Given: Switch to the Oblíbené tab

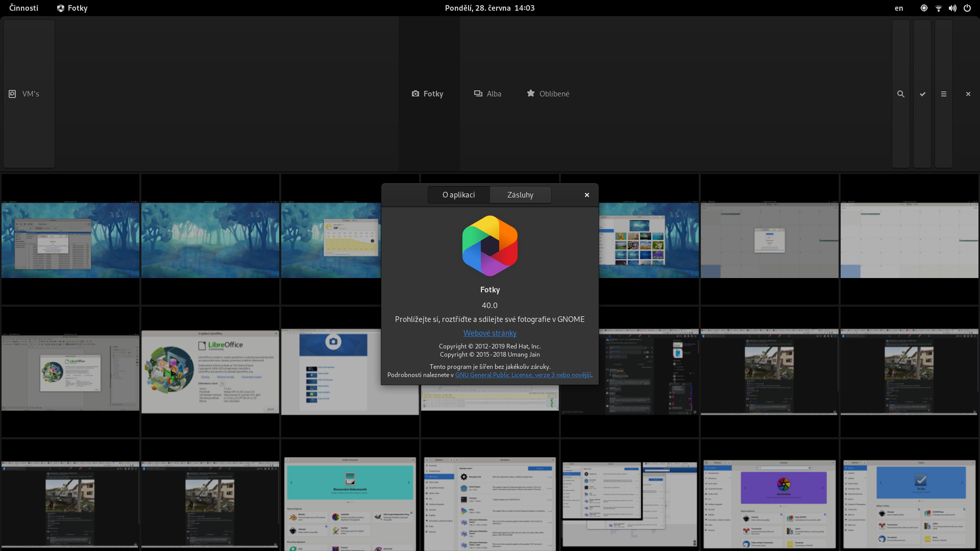Looking at the screenshot, I should (x=548, y=94).
